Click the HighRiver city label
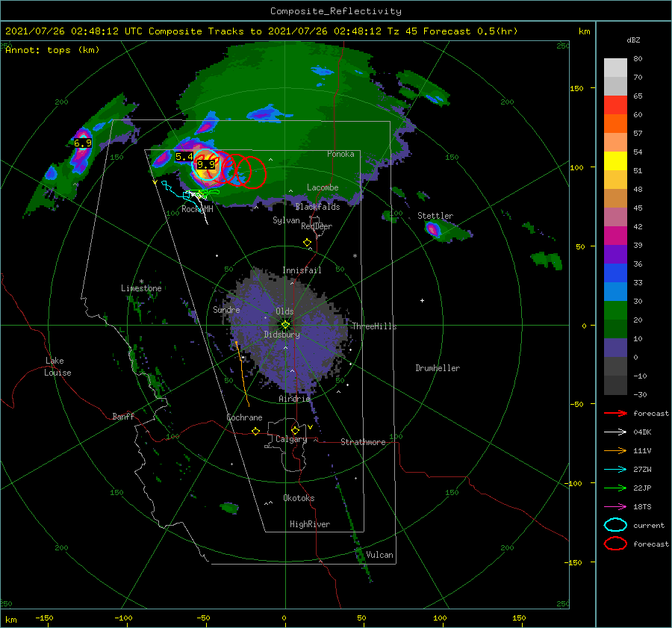 click(310, 524)
